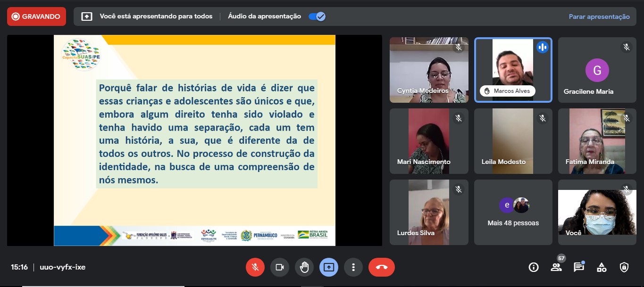
Task: Click the red GRAVANDO recording indicator
Action: coord(36,16)
